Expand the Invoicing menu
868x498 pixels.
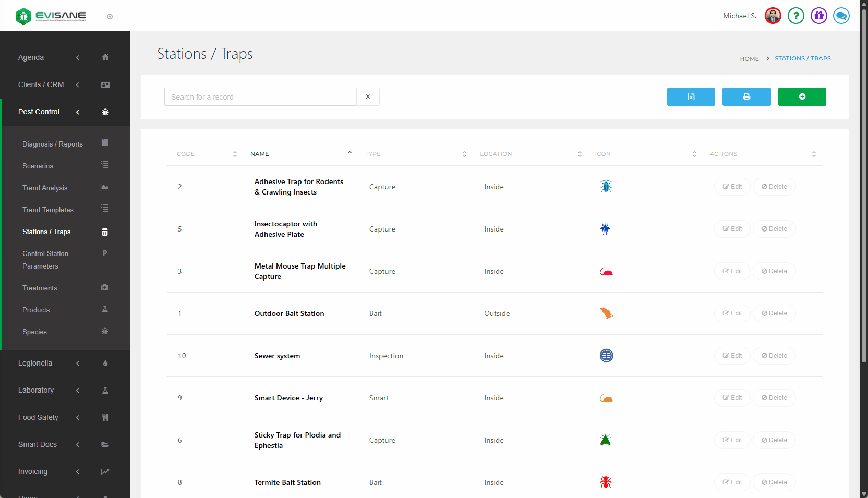(x=65, y=471)
